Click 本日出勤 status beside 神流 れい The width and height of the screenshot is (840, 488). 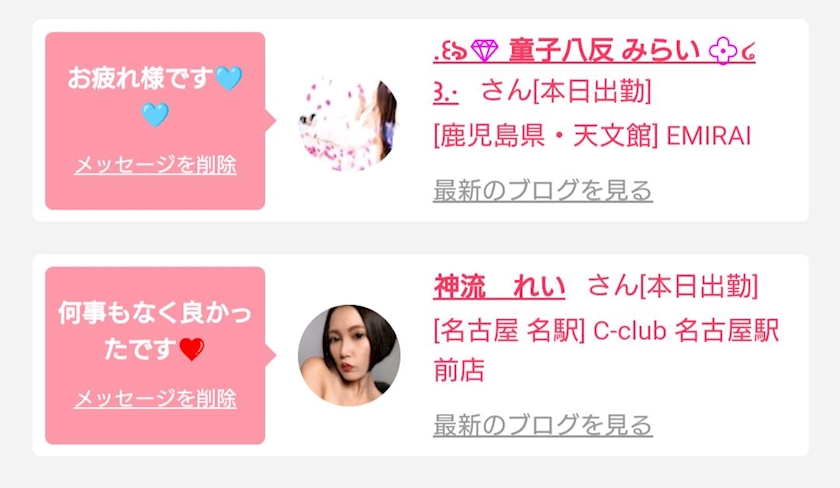click(x=699, y=286)
